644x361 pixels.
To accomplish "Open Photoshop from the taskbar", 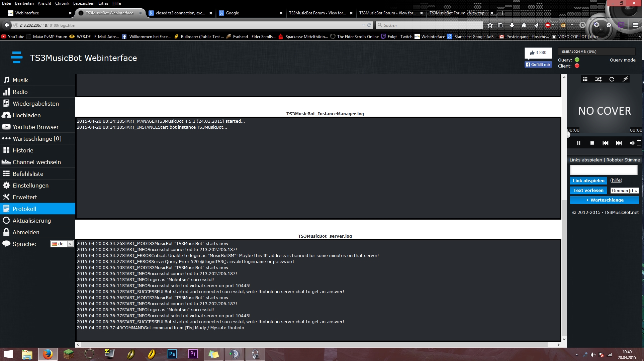I will click(x=172, y=354).
